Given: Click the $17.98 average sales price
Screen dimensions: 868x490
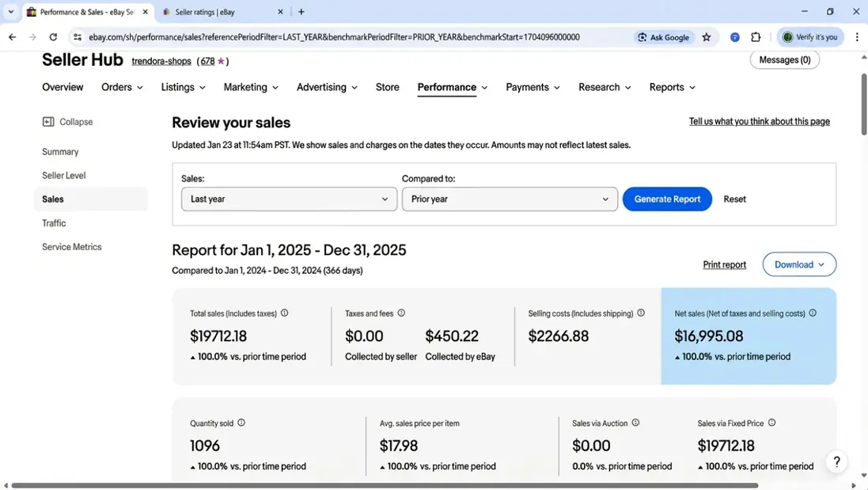Looking at the screenshot, I should coord(399,446).
